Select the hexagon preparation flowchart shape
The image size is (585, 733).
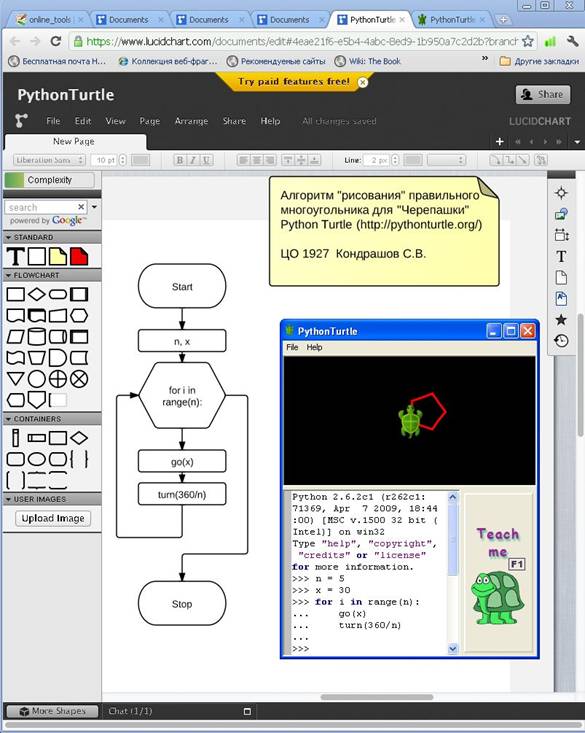click(79, 316)
